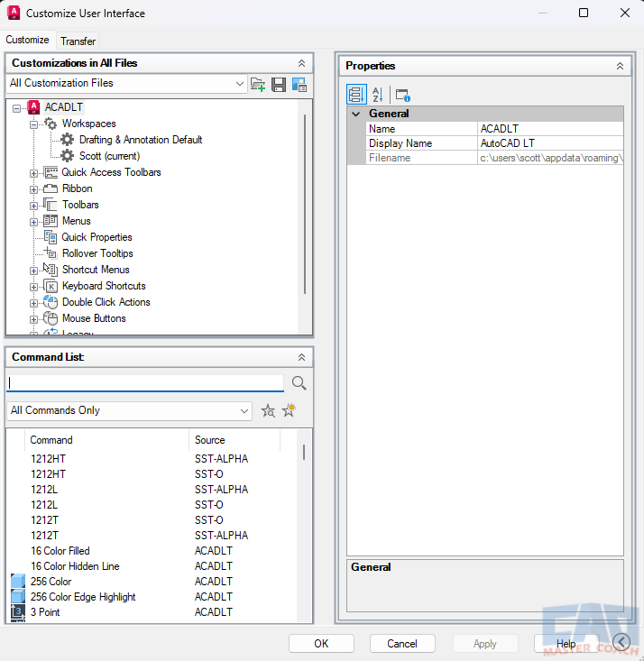Confirm changes with the OK button

coord(321,643)
